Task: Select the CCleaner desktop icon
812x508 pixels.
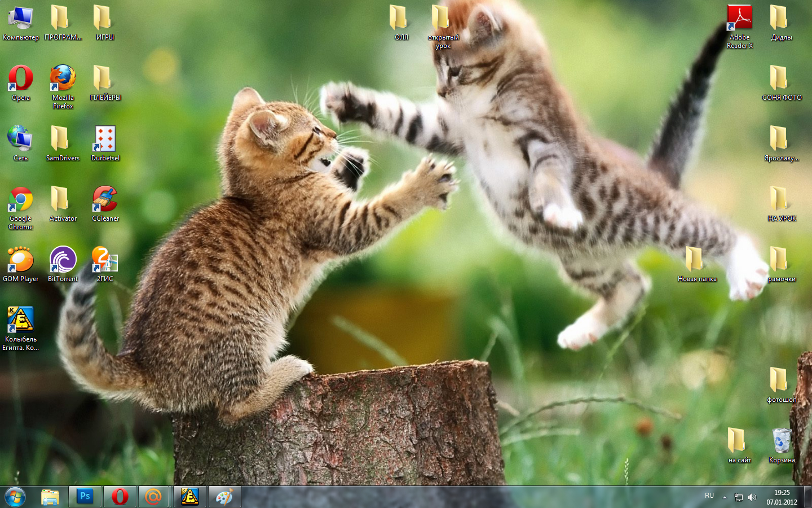Action: [105, 200]
